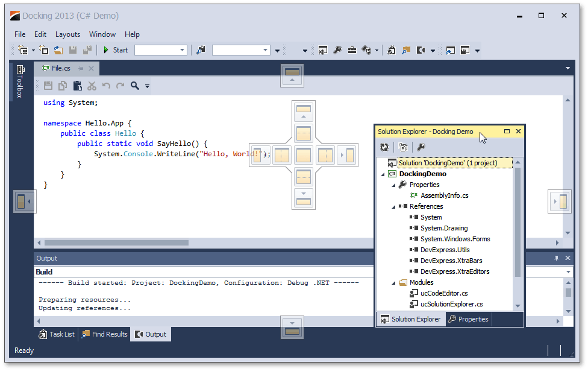
Task: Collapse the Modules folder node
Action: coord(394,283)
